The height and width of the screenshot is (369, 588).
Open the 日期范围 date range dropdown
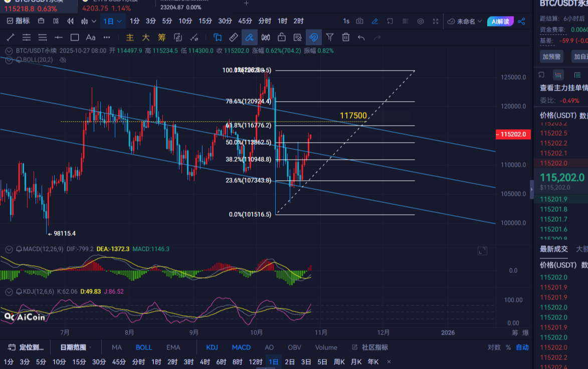tap(77, 347)
